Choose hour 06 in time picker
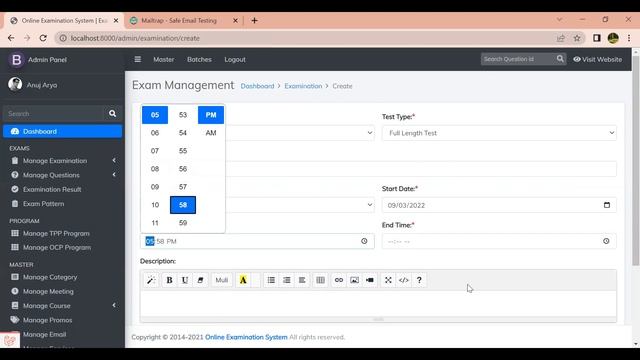This screenshot has height=360, width=640. tap(155, 133)
